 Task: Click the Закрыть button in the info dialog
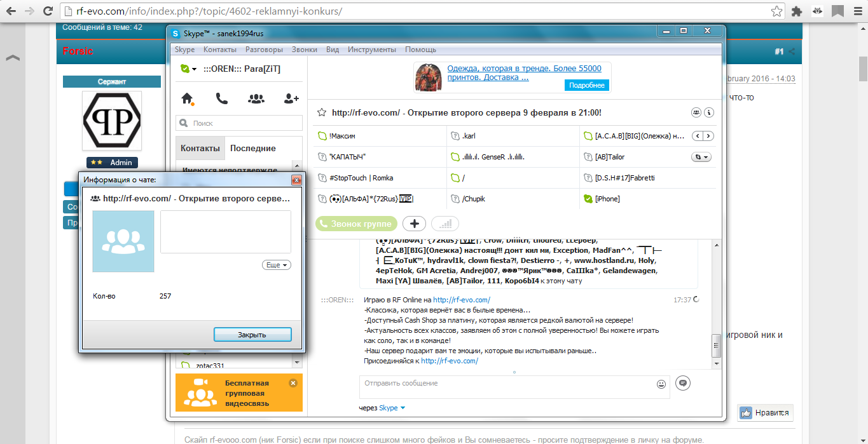pos(252,335)
